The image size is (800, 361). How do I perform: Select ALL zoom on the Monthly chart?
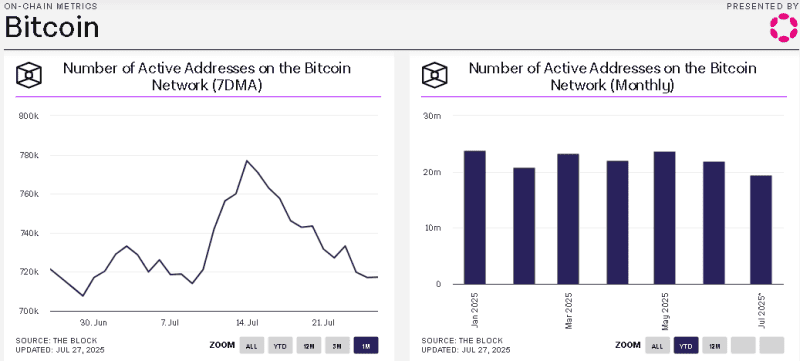(x=658, y=345)
